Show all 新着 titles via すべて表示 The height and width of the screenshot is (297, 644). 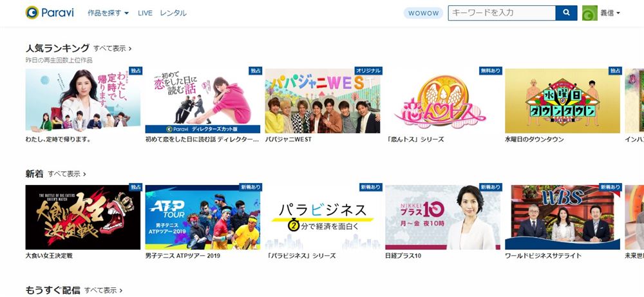click(67, 174)
